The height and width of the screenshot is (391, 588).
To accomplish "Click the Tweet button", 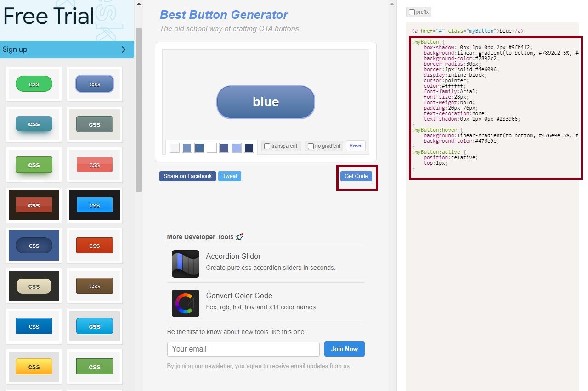I will [230, 176].
